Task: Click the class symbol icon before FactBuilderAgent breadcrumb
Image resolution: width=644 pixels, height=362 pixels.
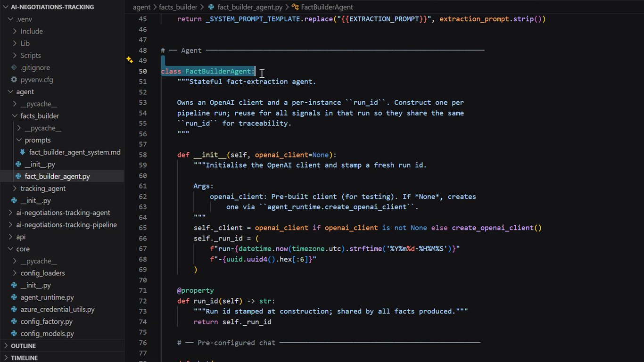Action: click(295, 7)
